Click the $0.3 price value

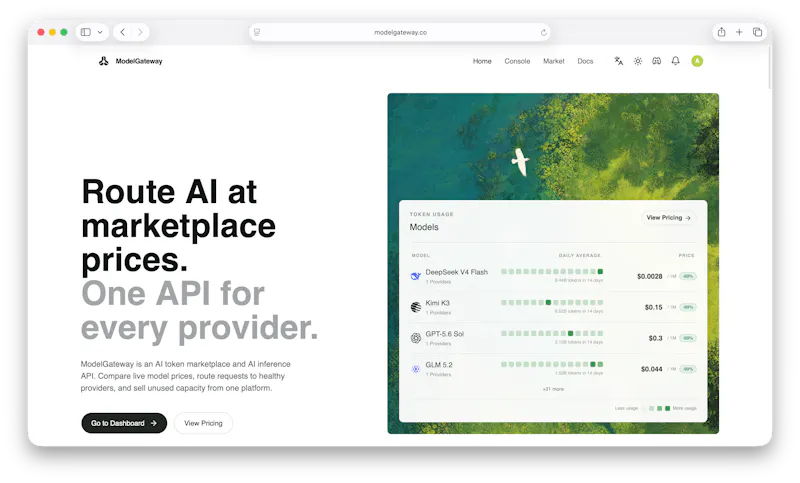coord(656,338)
